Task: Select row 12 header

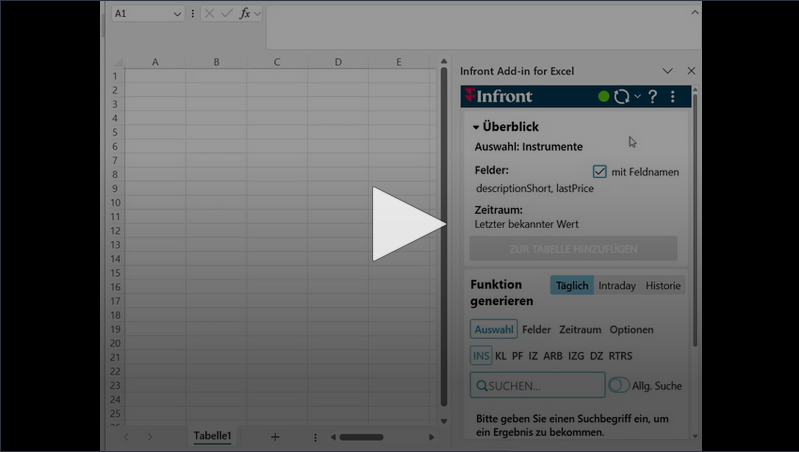Action: click(115, 231)
